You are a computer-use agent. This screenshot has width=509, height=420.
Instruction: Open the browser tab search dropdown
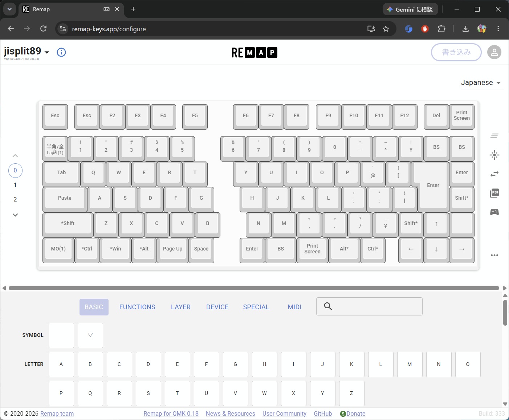[x=9, y=9]
